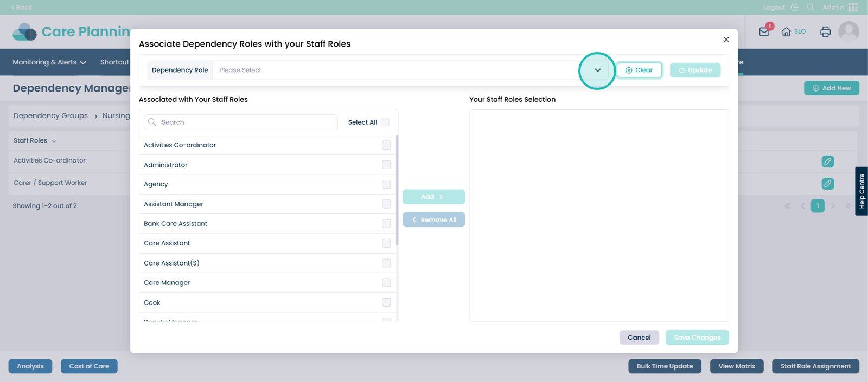This screenshot has width=868, height=382.
Task: Click the Analysis button
Action: point(30,366)
